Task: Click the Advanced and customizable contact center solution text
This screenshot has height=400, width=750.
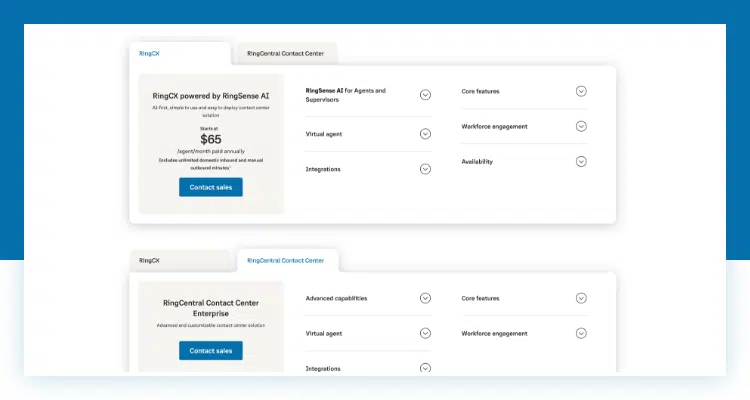Action: [211, 325]
